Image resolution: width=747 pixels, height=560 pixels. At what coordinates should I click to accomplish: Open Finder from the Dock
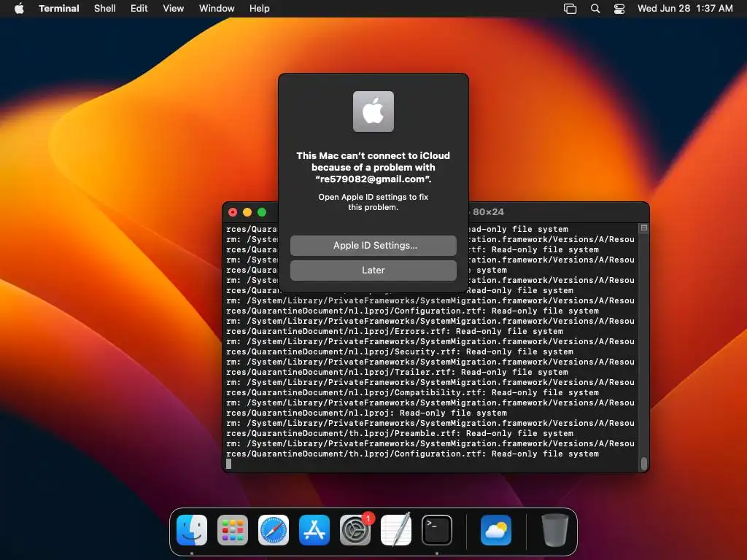tap(192, 529)
